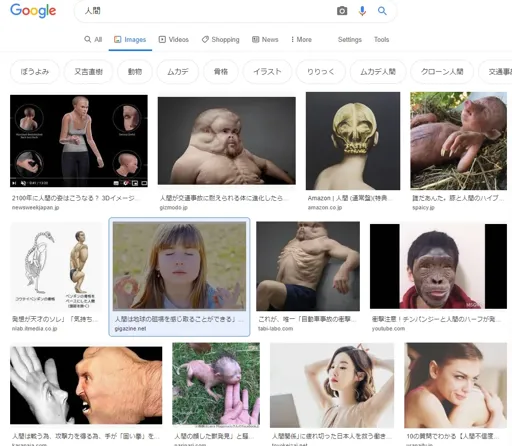Image resolution: width=512 pixels, height=446 pixels.
Task: Select the ぼうよみ suggestion chip
Action: point(35,72)
